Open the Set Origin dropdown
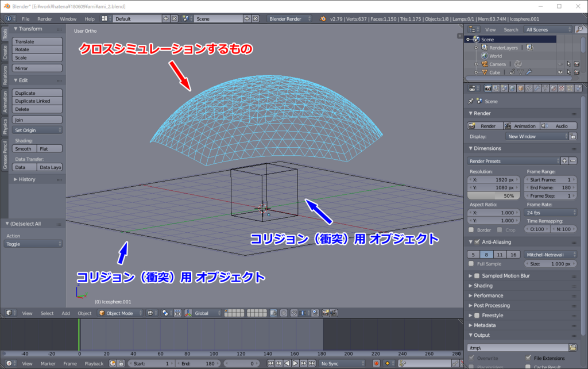Screen dimensions: 588x369 point(37,130)
